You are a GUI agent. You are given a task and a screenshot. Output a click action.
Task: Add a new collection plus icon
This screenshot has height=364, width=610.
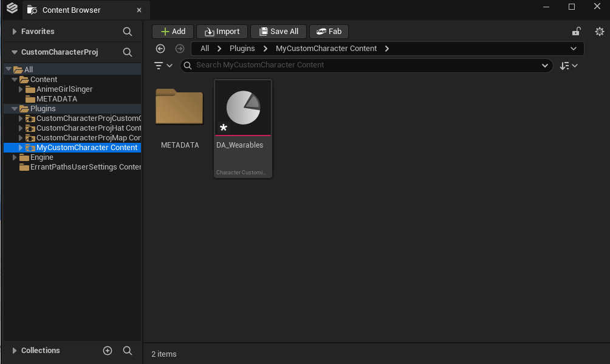(108, 351)
